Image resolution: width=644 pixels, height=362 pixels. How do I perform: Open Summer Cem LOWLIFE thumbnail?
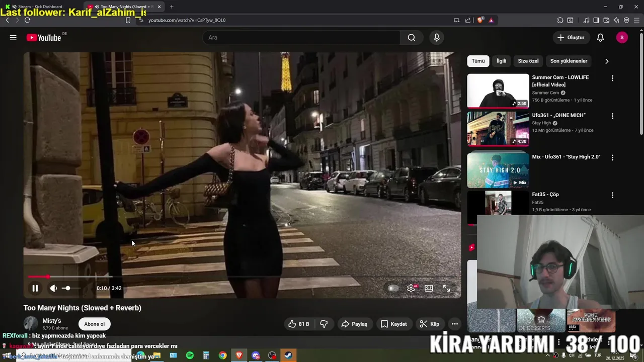click(498, 91)
